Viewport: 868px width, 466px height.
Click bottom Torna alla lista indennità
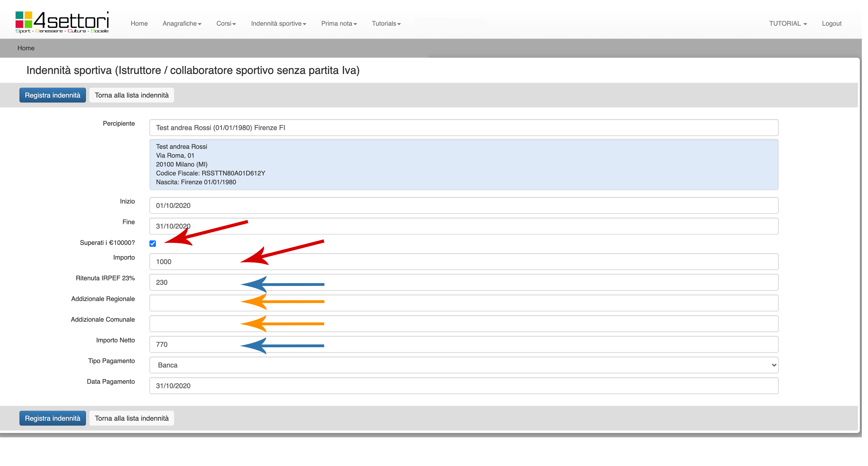pos(131,418)
